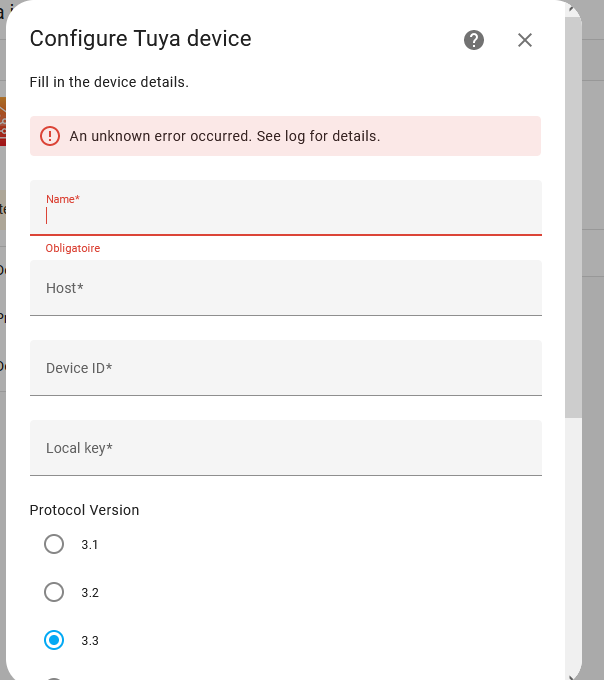Open help for Tuya device configuration
604x680 pixels.
point(474,40)
